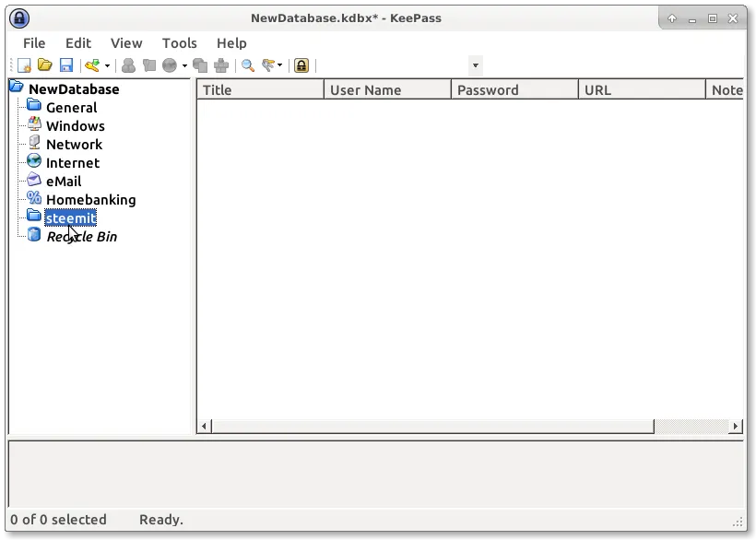Click the Password column header
756x540 pixels.
tap(514, 89)
